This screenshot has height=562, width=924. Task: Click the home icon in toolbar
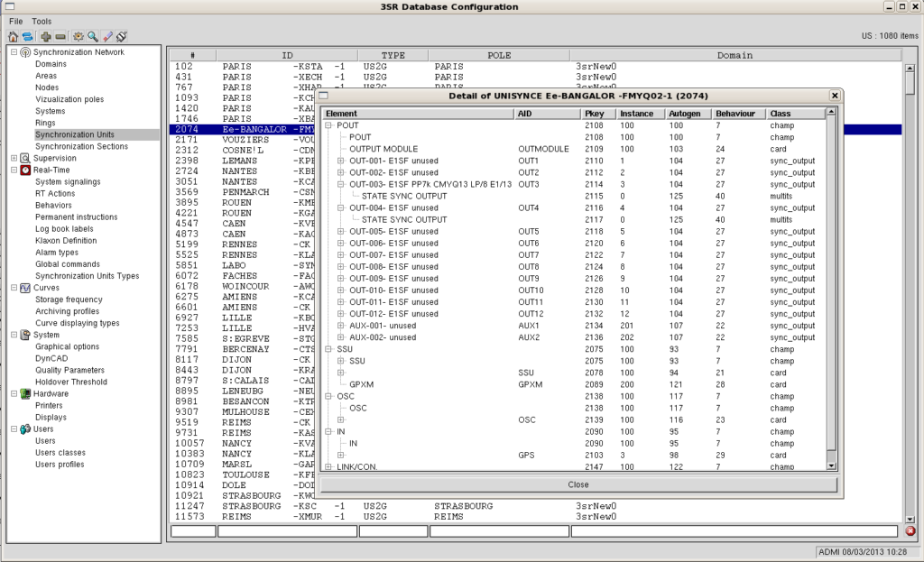click(x=13, y=36)
